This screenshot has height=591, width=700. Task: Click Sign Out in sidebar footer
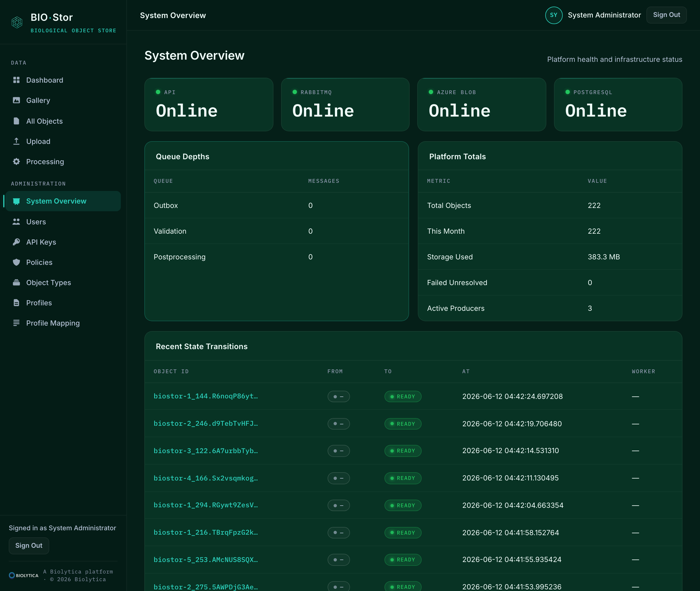tap(29, 545)
